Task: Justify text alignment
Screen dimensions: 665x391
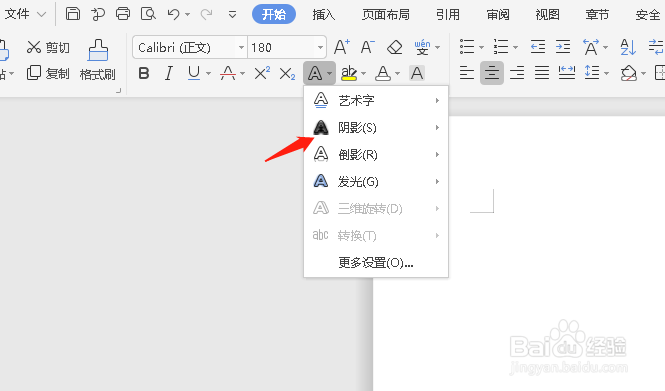Action: click(542, 73)
